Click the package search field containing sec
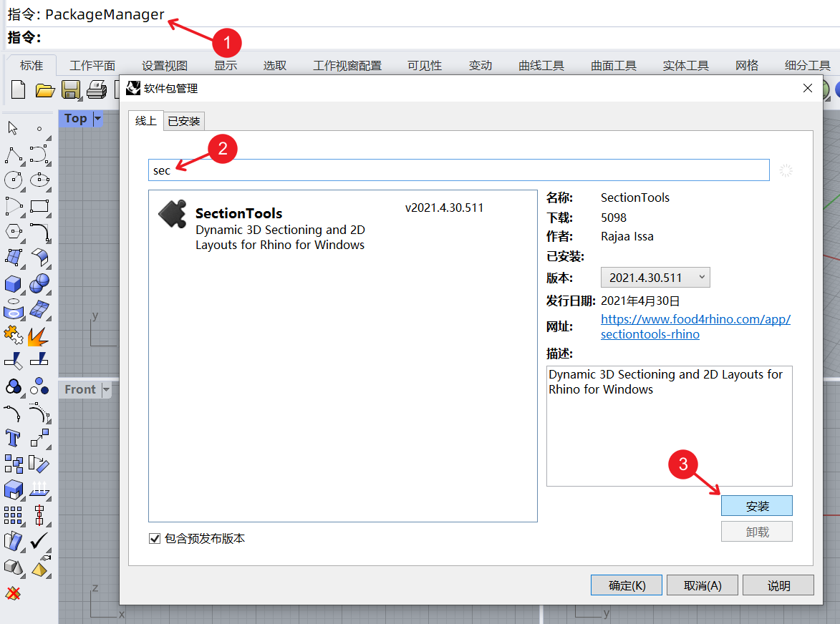This screenshot has height=624, width=840. click(x=458, y=170)
